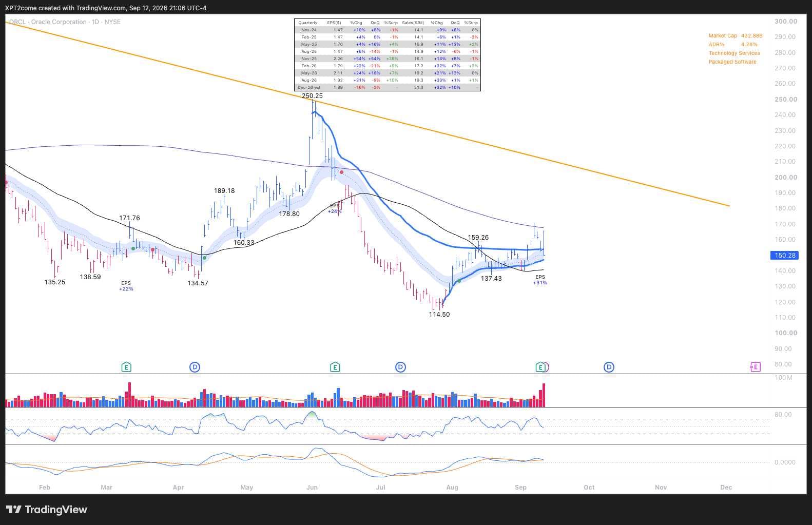Click the 138.59 low label
The image size is (812, 525).
90,277
